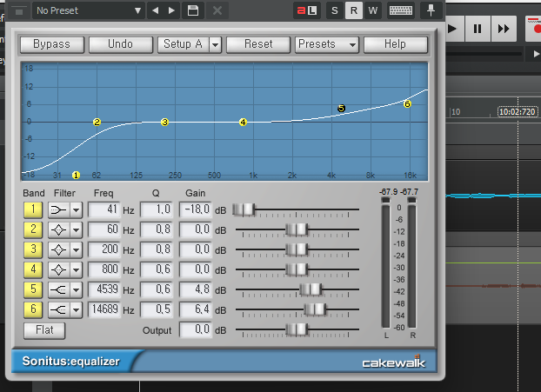
Task: Click the 10:02:720 time marker
Action: [518, 112]
